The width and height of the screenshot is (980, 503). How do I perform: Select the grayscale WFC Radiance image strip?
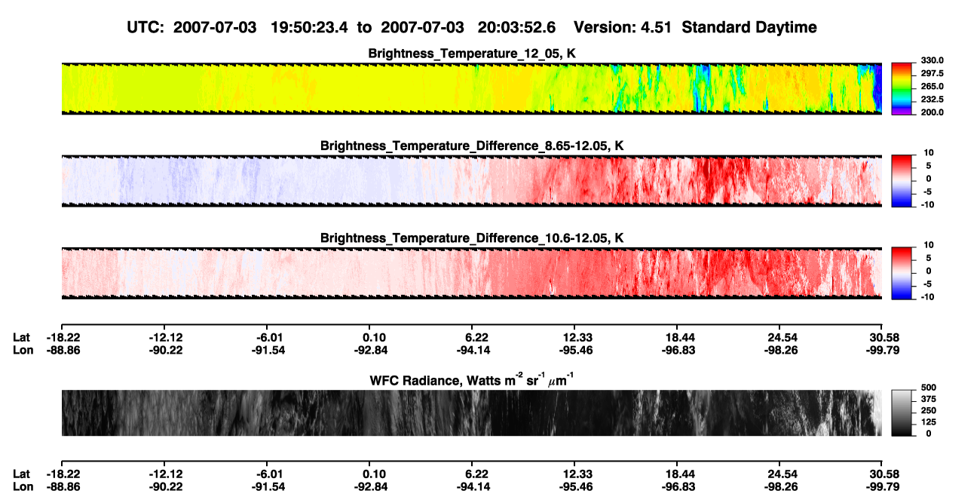471,413
